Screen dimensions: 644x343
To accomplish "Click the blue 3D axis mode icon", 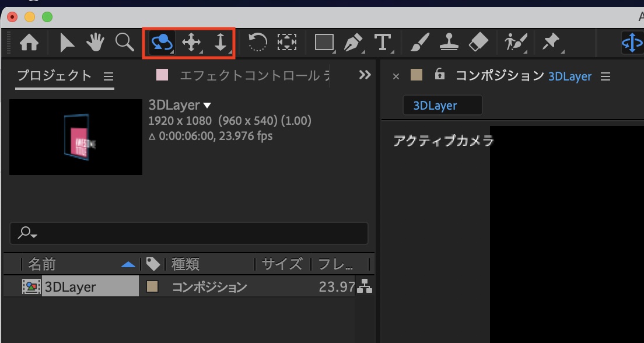I will coord(632,43).
